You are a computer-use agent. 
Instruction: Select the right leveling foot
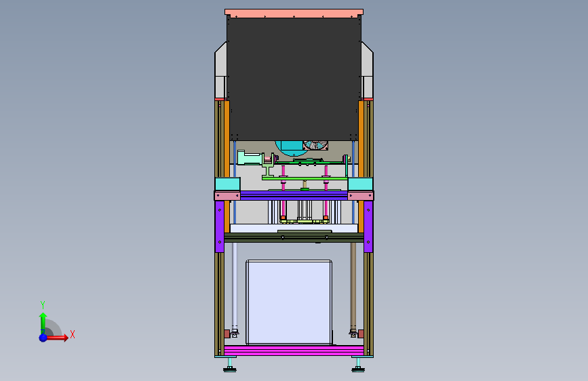[358, 365]
